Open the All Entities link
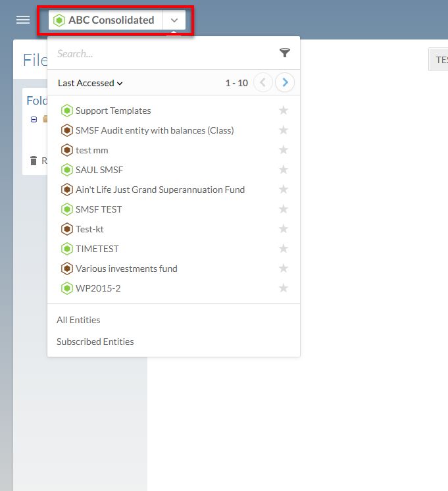 (78, 320)
